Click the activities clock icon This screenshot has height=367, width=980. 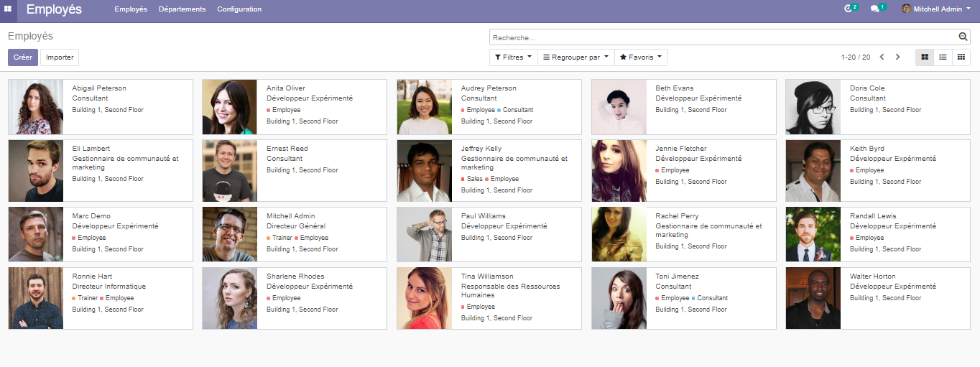(x=849, y=9)
